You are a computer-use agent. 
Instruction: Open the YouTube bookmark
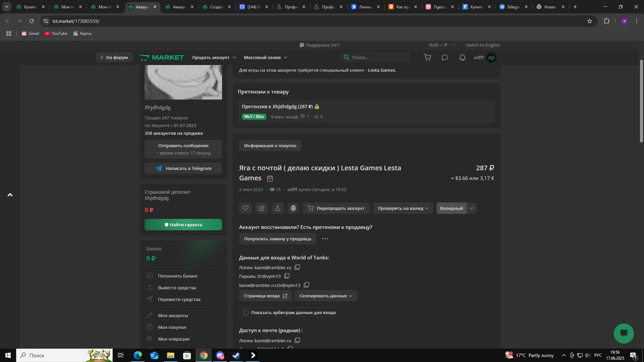coord(56,34)
